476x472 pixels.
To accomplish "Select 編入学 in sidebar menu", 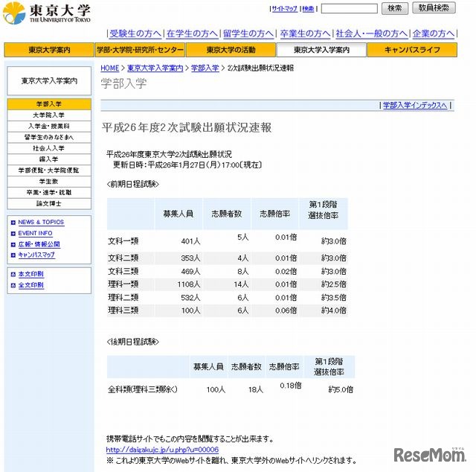I will 49,159.
